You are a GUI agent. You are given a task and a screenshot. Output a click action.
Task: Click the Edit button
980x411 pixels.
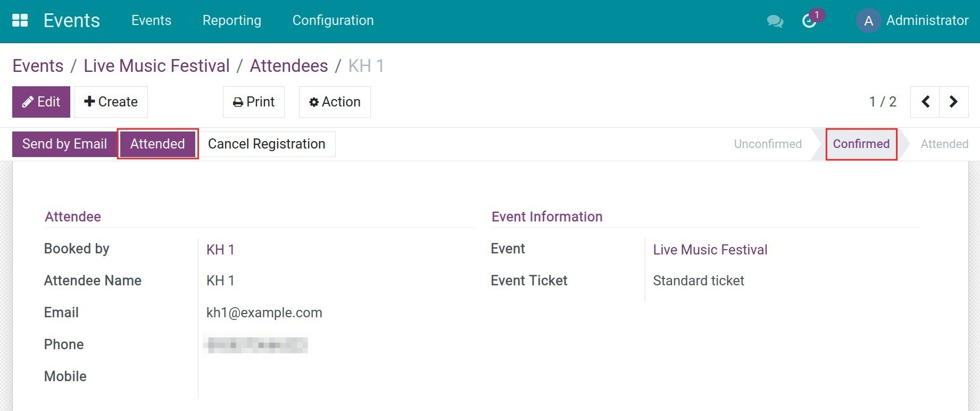tap(41, 102)
